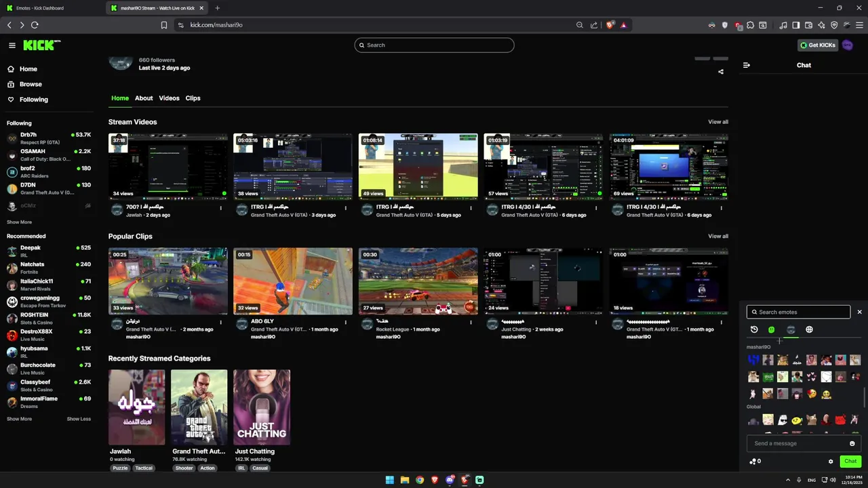This screenshot has height=488, width=868.
Task: View all Popular Clips
Action: 718,237
